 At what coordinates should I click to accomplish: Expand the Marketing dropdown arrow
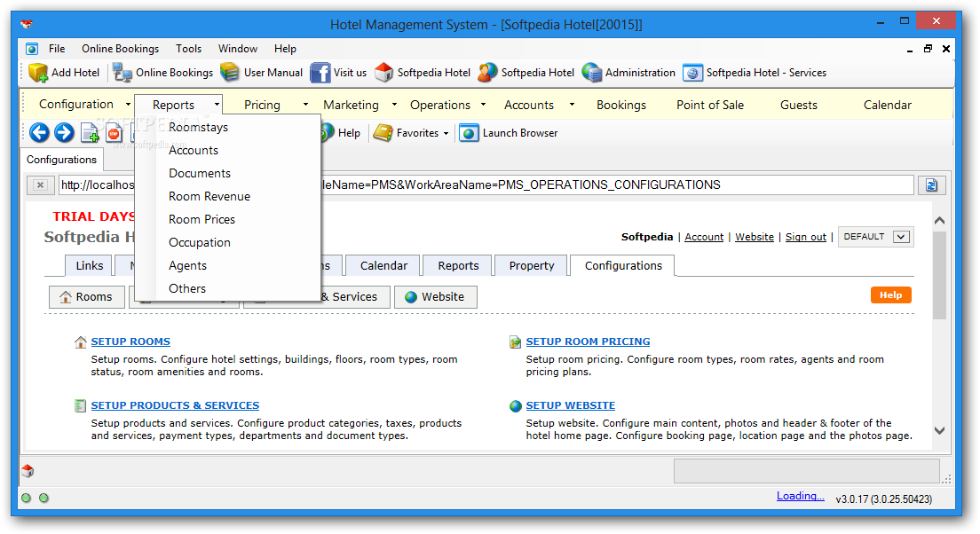[394, 105]
